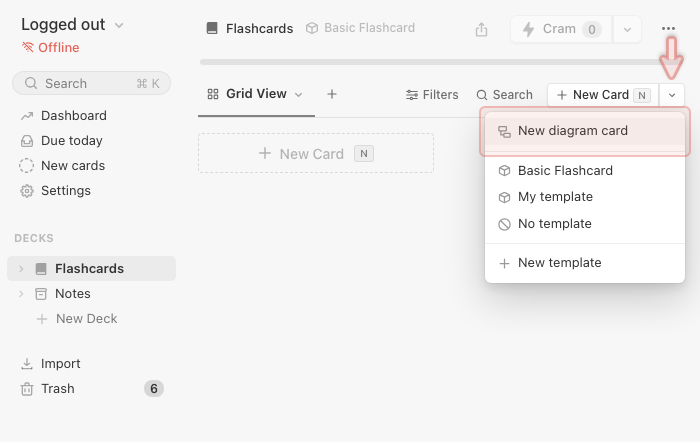Viewport: 700px width, 442px height.
Task: Select the No template option
Action: (x=554, y=224)
